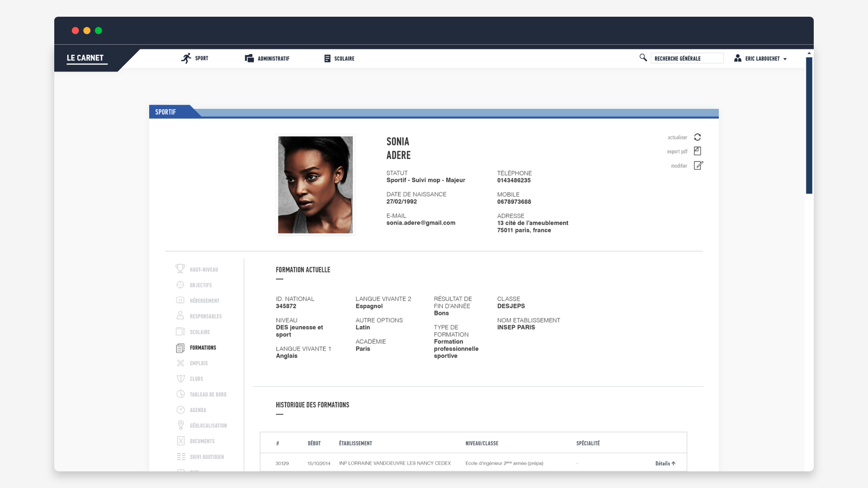This screenshot has height=488, width=868.
Task: Select the Documents sidebar link
Action: [x=202, y=441]
